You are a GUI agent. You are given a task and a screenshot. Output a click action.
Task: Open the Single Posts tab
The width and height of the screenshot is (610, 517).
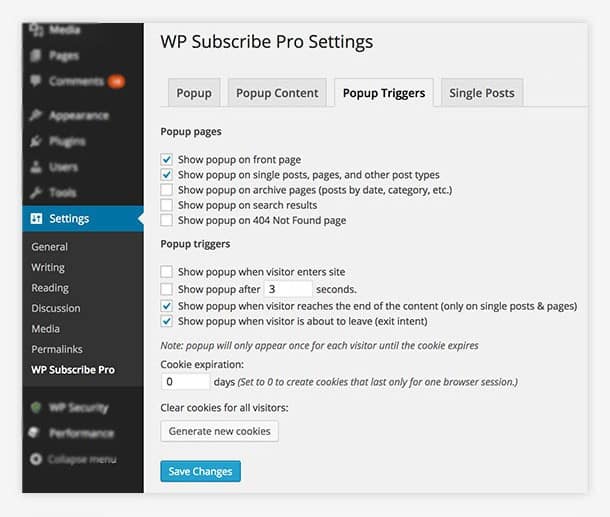coord(482,93)
